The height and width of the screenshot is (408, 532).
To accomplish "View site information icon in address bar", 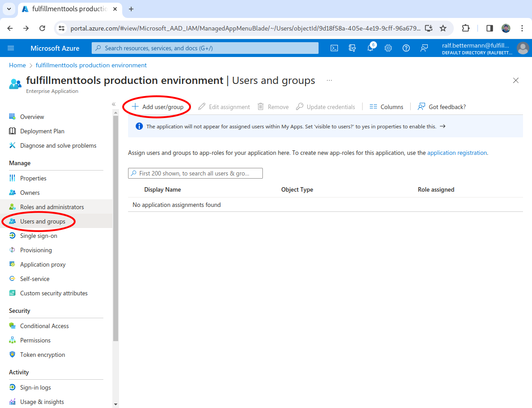I will 62,28.
